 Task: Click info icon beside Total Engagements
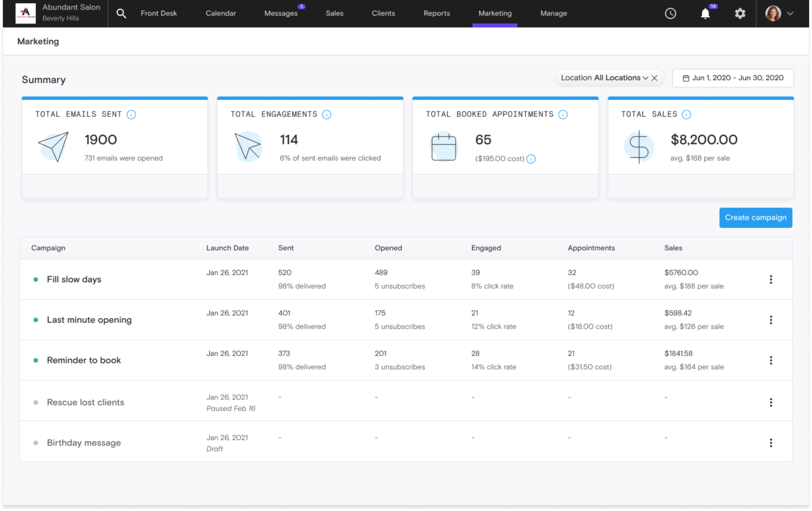[326, 115]
